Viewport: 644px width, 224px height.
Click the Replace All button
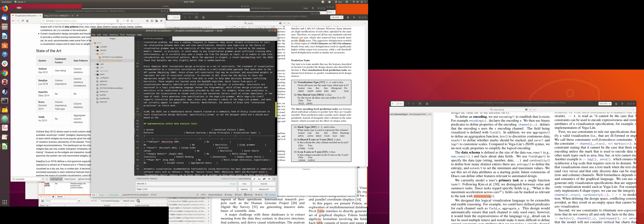point(263,189)
